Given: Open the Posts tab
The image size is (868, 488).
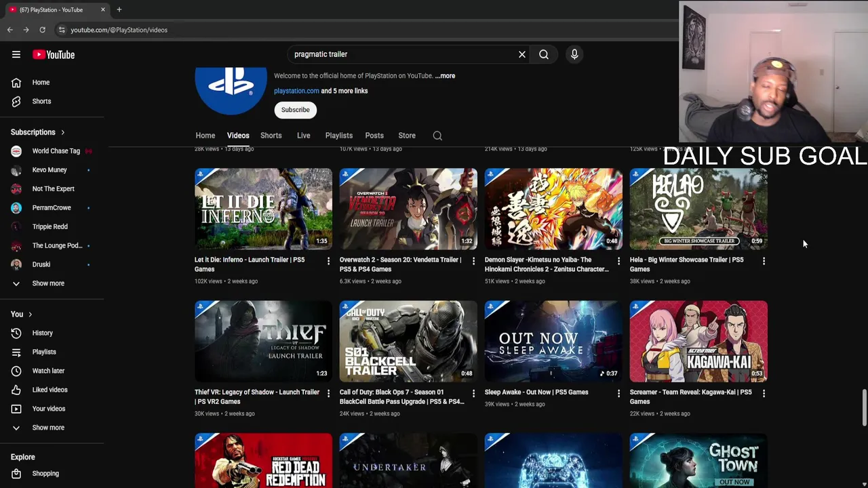Looking at the screenshot, I should tap(374, 136).
